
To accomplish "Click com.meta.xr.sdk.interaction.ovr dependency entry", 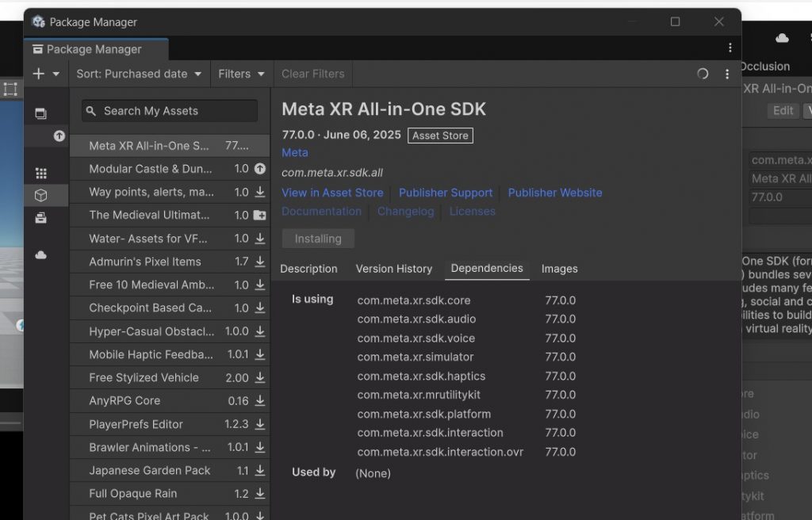I will [440, 452].
